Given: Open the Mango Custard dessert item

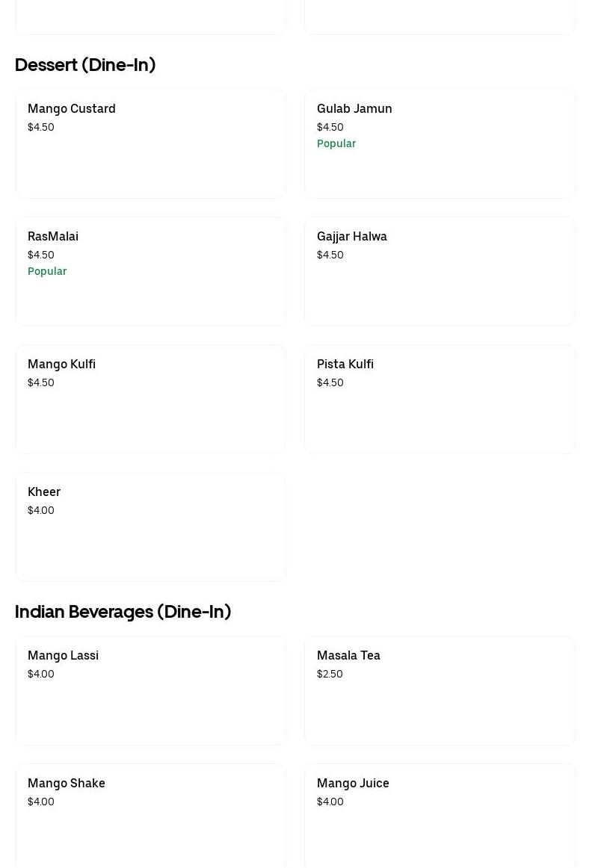Looking at the screenshot, I should 150,143.
